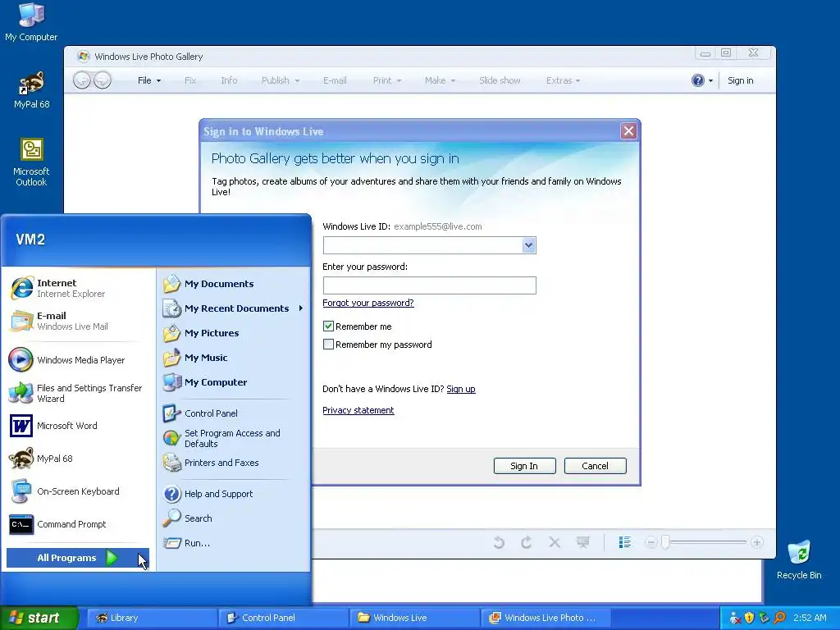Click Sign in at the Photo Gallery toolbar's right end

click(741, 80)
